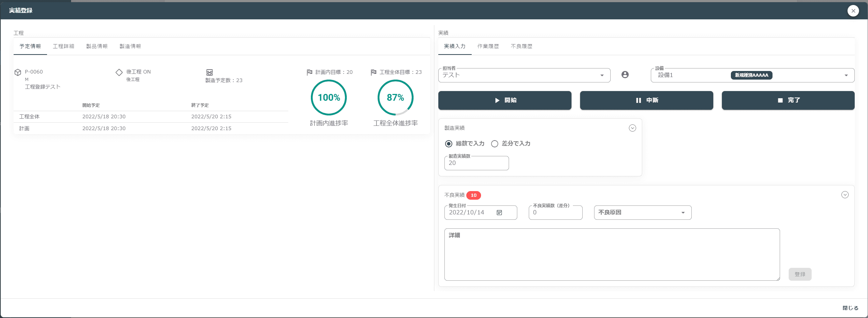
Task: Collapse the 製造実績 section chevron
Action: (x=633, y=128)
